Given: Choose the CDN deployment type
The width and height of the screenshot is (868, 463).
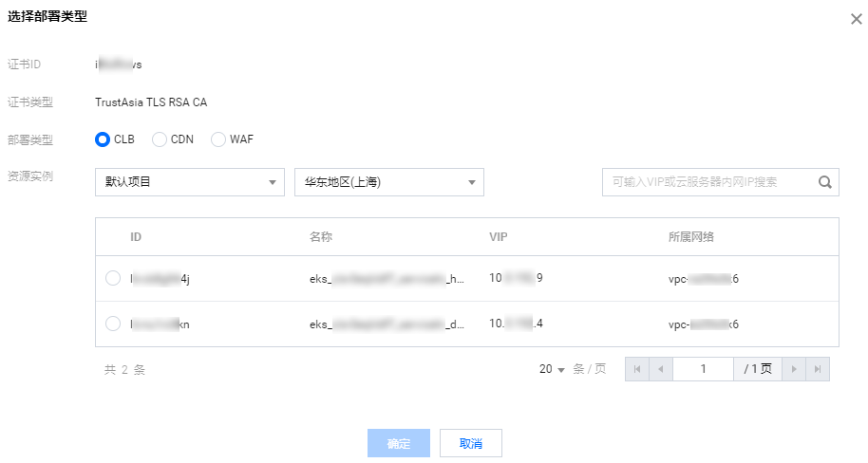Looking at the screenshot, I should click(160, 139).
